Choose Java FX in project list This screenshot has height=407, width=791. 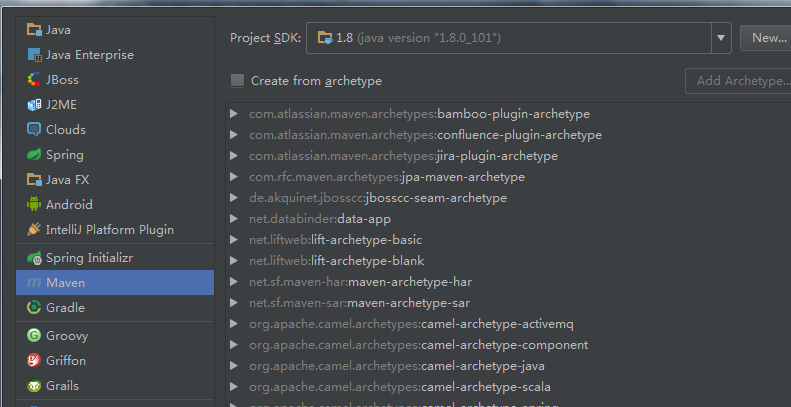click(x=115, y=180)
